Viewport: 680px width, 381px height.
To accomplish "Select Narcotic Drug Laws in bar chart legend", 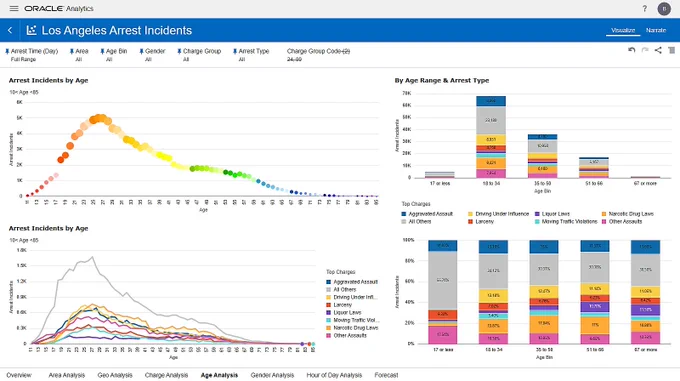I will 627,214.
